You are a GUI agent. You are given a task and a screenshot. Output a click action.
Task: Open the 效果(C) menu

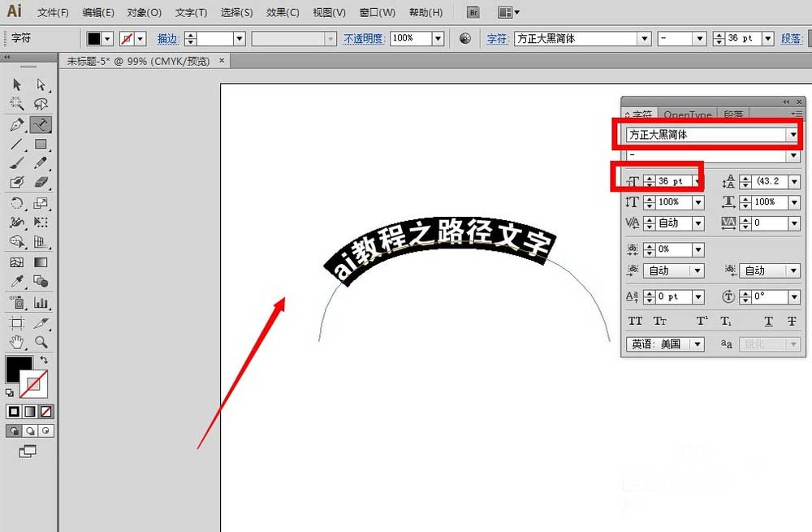click(x=283, y=12)
